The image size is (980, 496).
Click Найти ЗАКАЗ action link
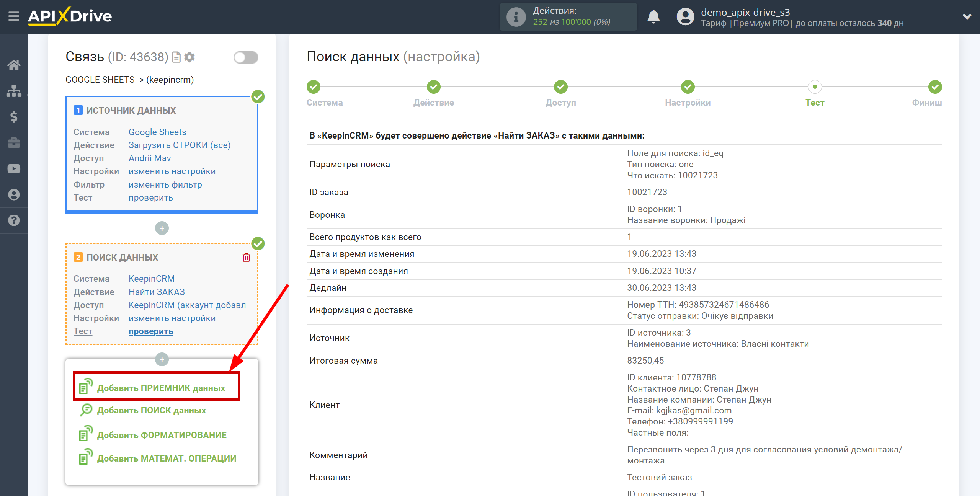pos(157,292)
